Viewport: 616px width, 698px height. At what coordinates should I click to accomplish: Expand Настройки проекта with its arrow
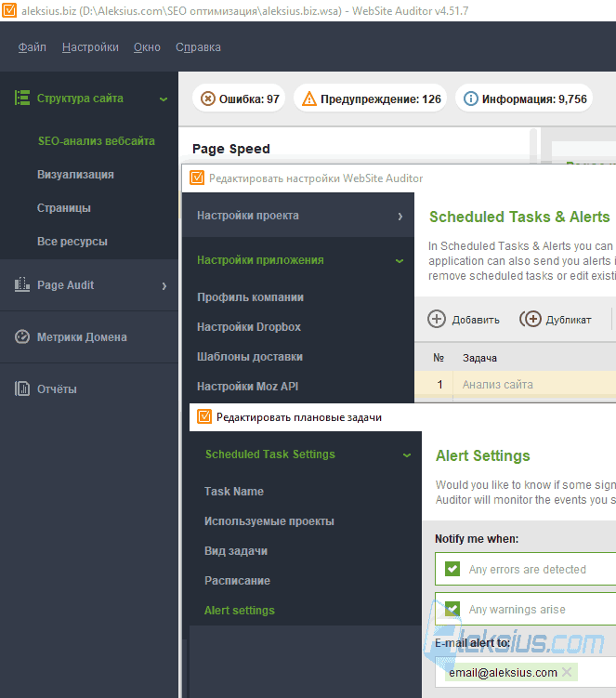[400, 217]
